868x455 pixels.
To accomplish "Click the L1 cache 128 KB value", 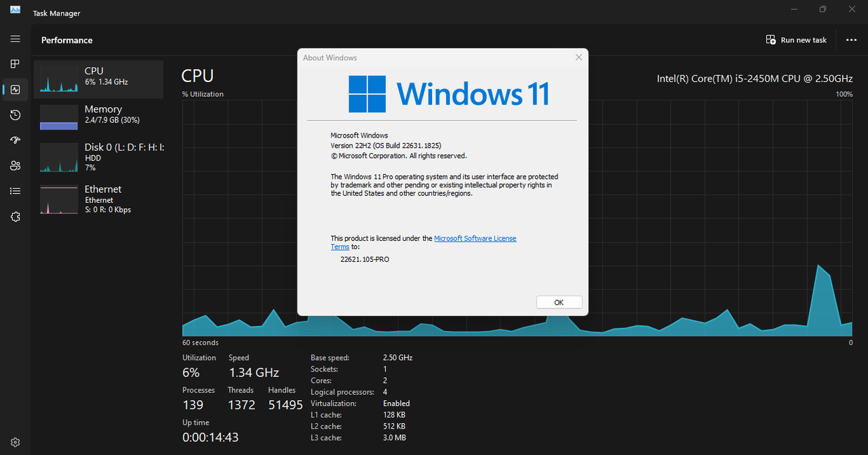I will click(394, 415).
